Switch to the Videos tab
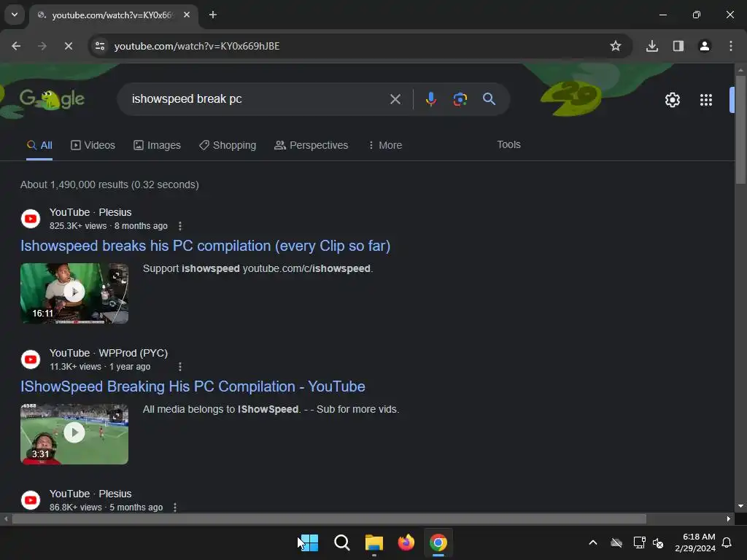This screenshot has width=747, height=560. [x=93, y=145]
